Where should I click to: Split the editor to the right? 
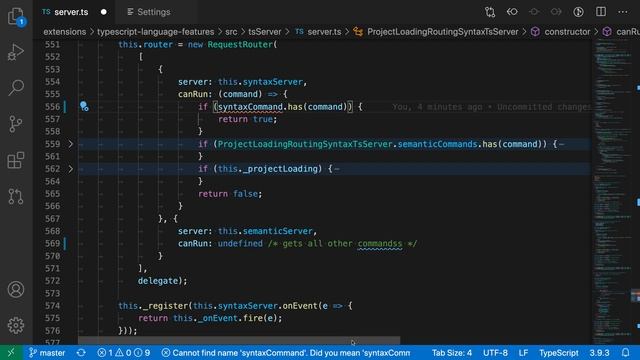(601, 12)
